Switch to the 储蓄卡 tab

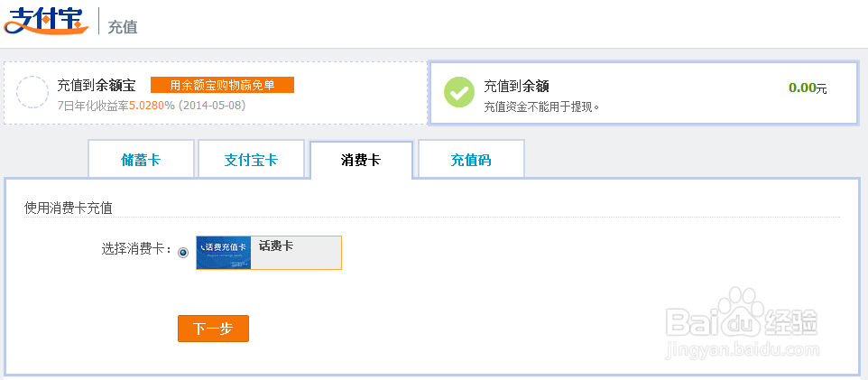pyautogui.click(x=141, y=161)
